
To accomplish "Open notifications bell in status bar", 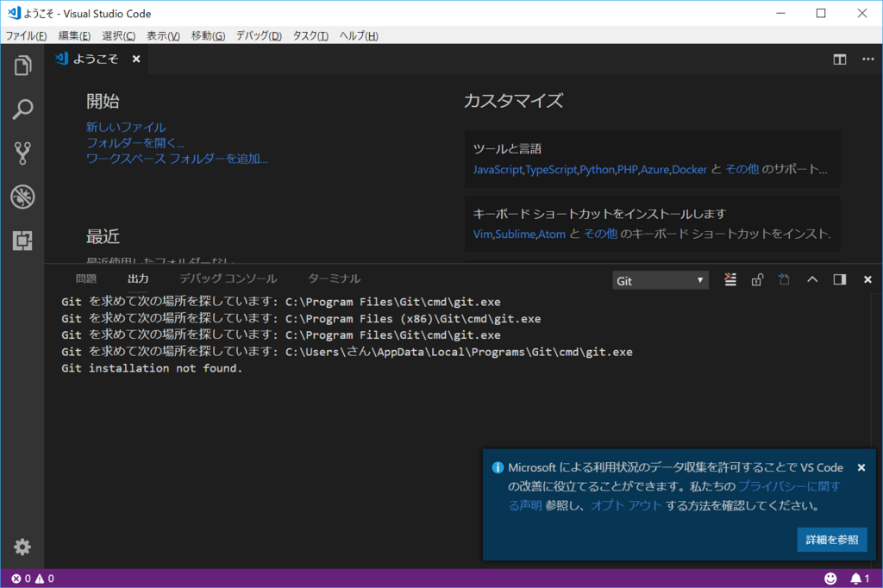I will (x=860, y=579).
